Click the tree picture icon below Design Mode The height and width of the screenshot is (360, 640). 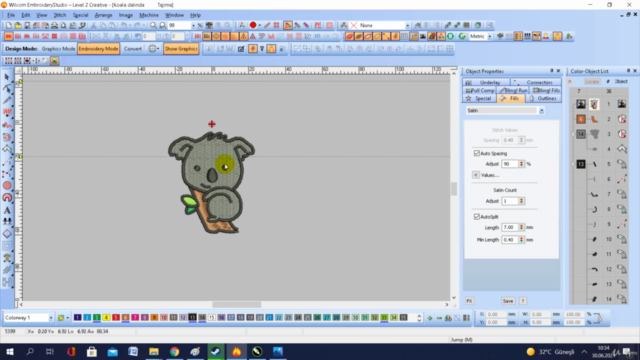(54, 61)
